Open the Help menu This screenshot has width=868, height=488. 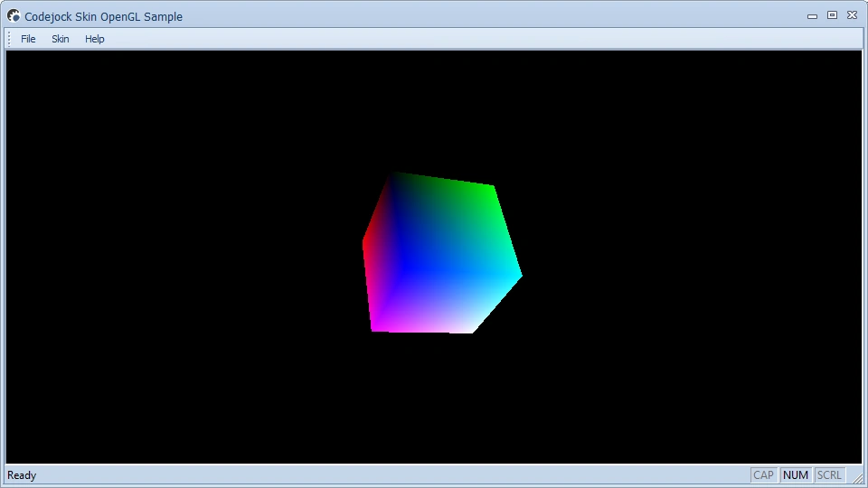pos(95,39)
